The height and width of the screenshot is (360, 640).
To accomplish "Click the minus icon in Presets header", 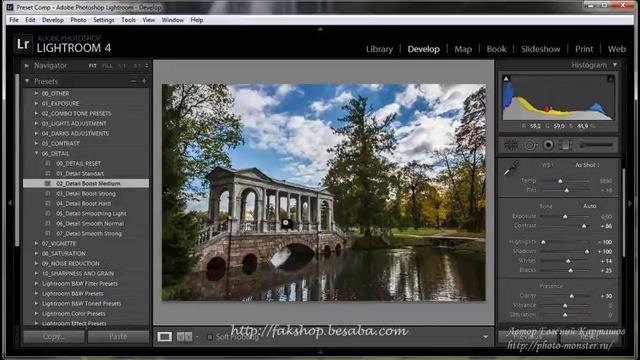I will [x=133, y=81].
